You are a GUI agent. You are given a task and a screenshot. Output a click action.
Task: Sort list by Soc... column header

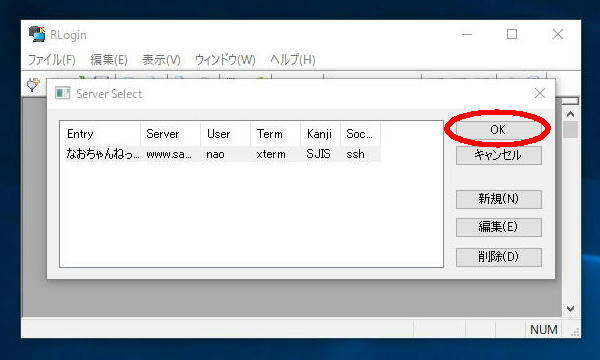[x=360, y=134]
